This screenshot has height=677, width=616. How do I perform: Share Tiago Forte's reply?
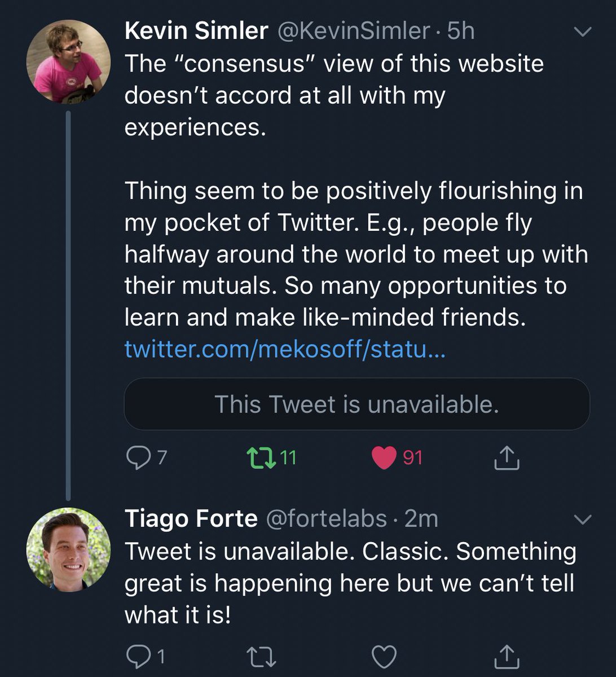point(506,656)
